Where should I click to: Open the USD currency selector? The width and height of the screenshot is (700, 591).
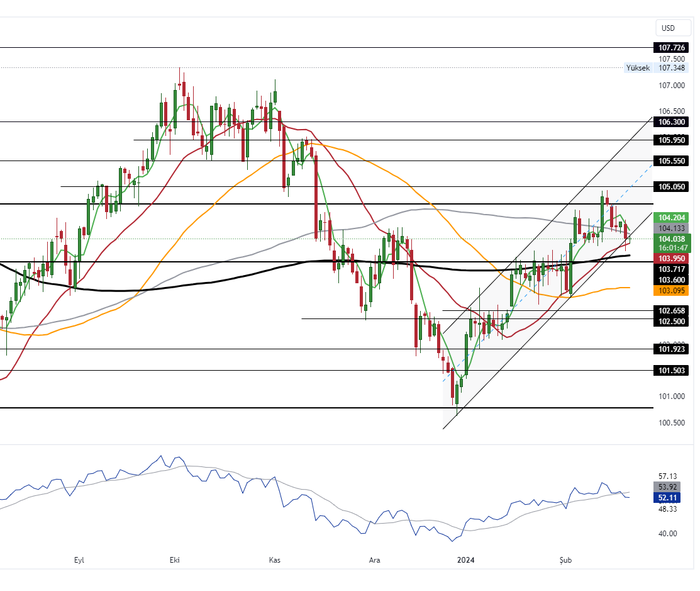673,28
